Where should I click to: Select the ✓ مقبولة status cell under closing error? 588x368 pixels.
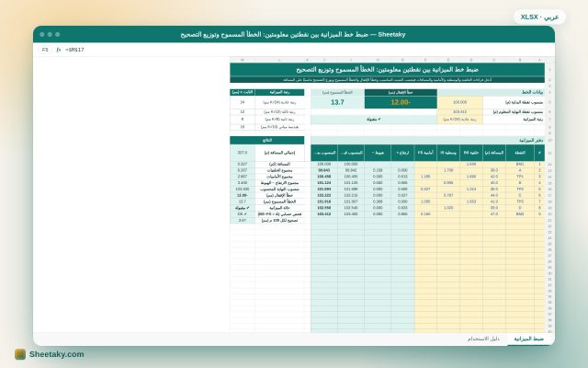(374, 120)
